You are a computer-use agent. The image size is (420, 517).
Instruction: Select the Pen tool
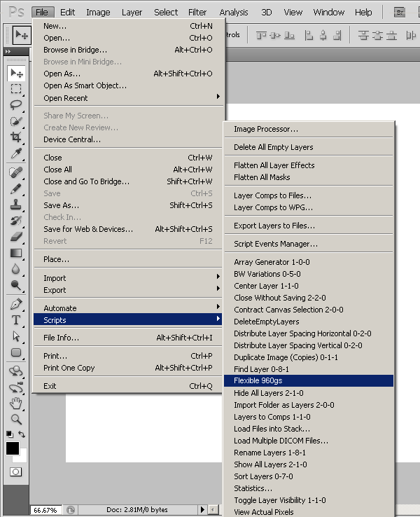coord(16,304)
